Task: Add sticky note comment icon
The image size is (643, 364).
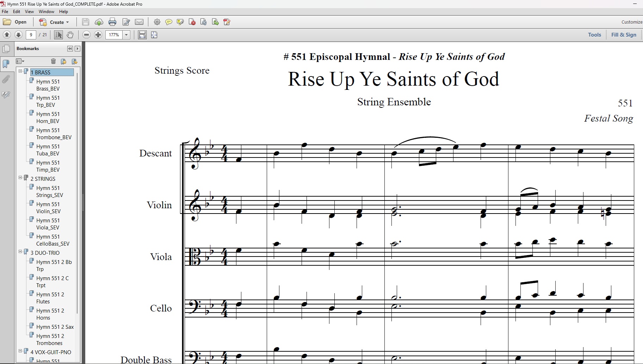Action: point(169,22)
